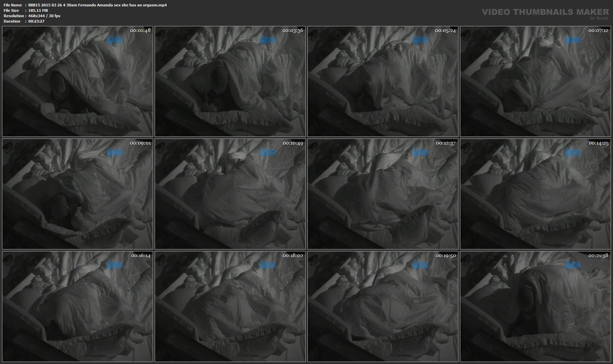Select the frame captured at 00:03:36
Screen dimensions: 613x364
point(230,81)
